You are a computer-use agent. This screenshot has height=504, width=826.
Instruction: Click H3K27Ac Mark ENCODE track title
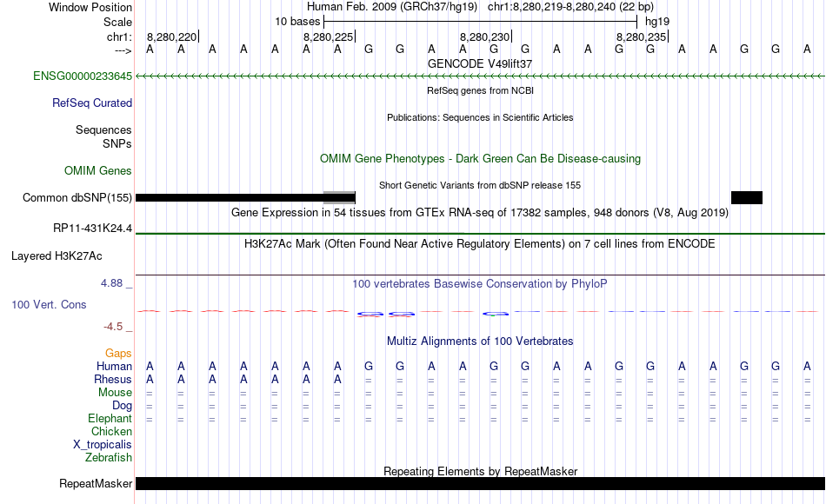click(x=480, y=244)
